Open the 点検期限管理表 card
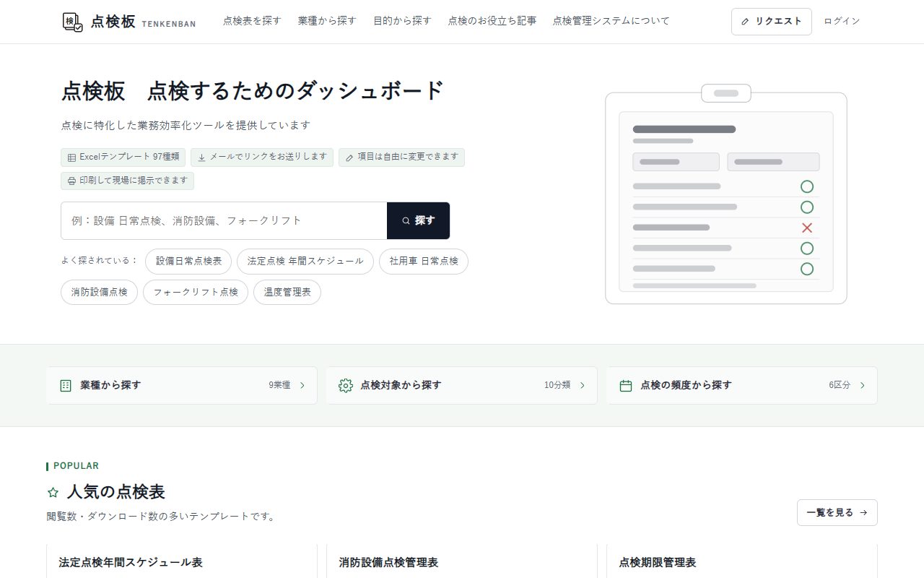Image resolution: width=924 pixels, height=578 pixels. click(x=742, y=562)
